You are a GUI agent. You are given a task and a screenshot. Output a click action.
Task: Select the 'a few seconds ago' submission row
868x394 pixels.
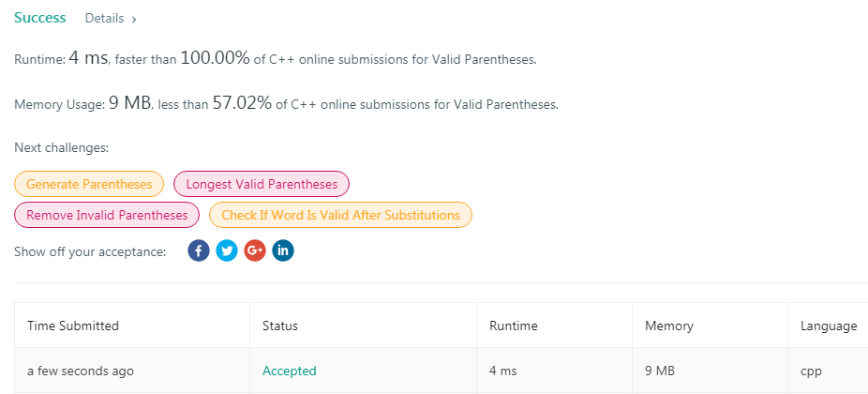coord(81,371)
